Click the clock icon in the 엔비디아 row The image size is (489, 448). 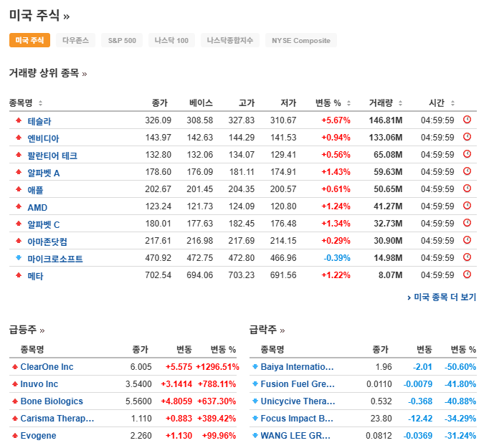coord(467,137)
